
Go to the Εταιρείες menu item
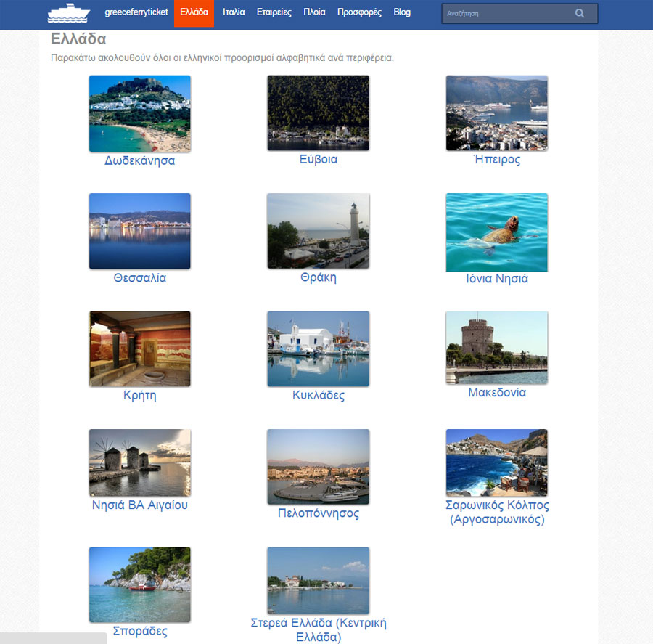pyautogui.click(x=274, y=12)
